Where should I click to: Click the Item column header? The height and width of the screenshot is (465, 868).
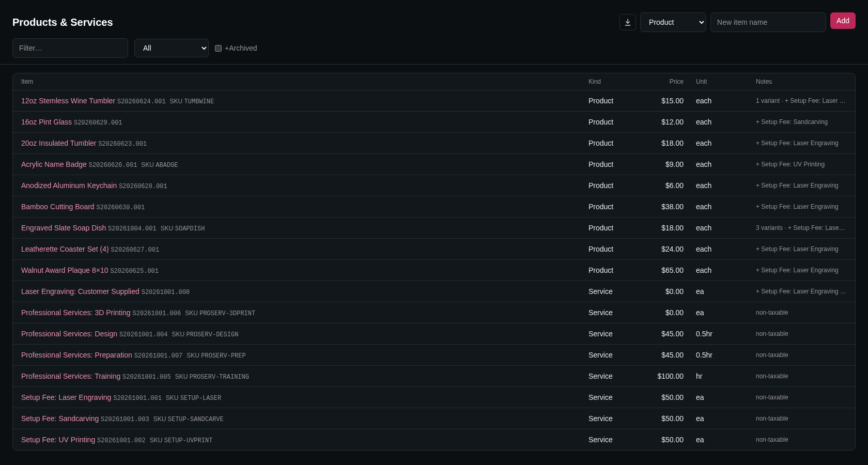[x=27, y=82]
